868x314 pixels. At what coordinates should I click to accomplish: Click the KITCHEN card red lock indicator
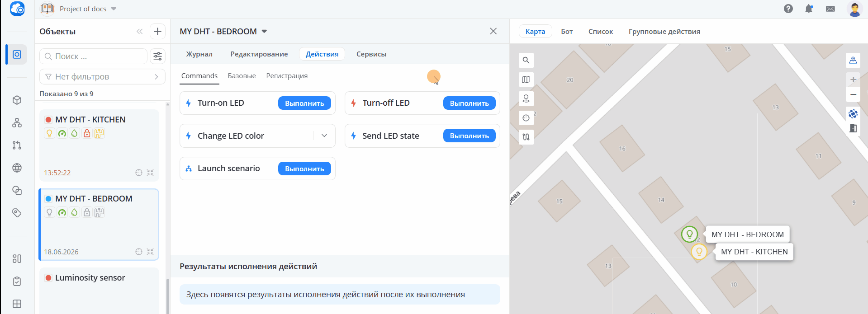(x=87, y=133)
